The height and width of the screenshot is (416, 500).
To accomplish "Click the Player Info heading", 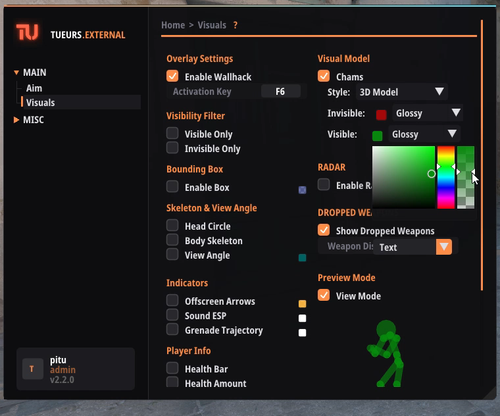I will pos(188,351).
